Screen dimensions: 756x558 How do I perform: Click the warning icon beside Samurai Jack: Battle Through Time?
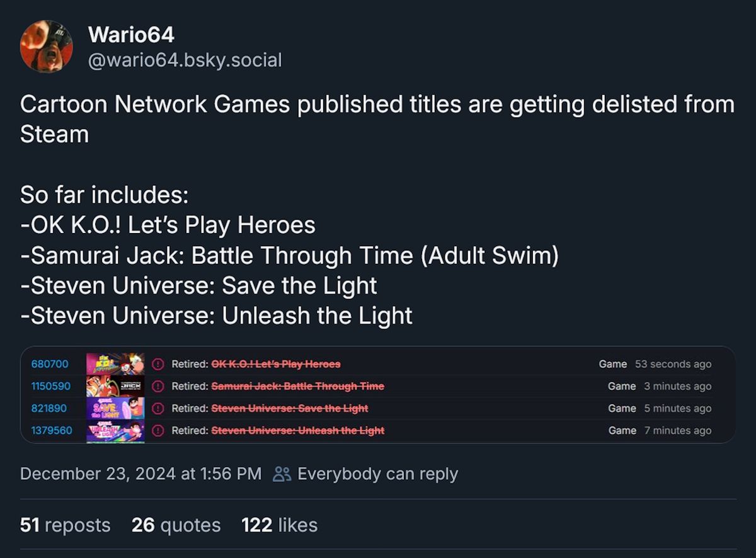[x=156, y=386]
